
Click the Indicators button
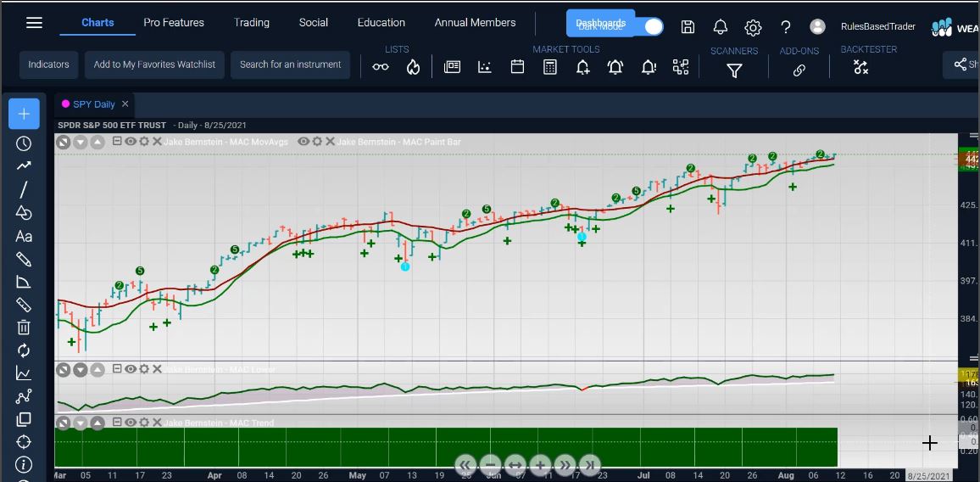49,64
